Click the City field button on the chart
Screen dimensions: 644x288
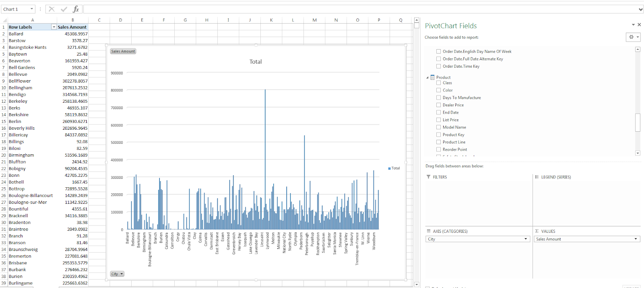pyautogui.click(x=117, y=274)
